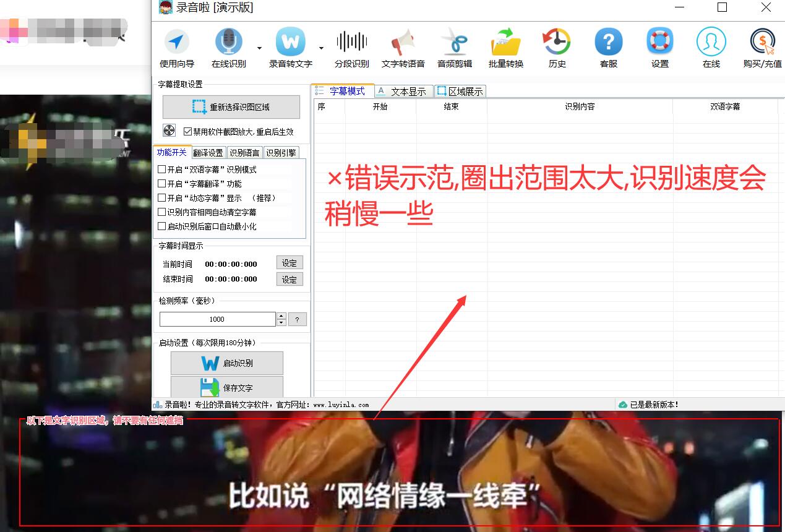Select the 在线识别 microphone icon

(x=228, y=43)
